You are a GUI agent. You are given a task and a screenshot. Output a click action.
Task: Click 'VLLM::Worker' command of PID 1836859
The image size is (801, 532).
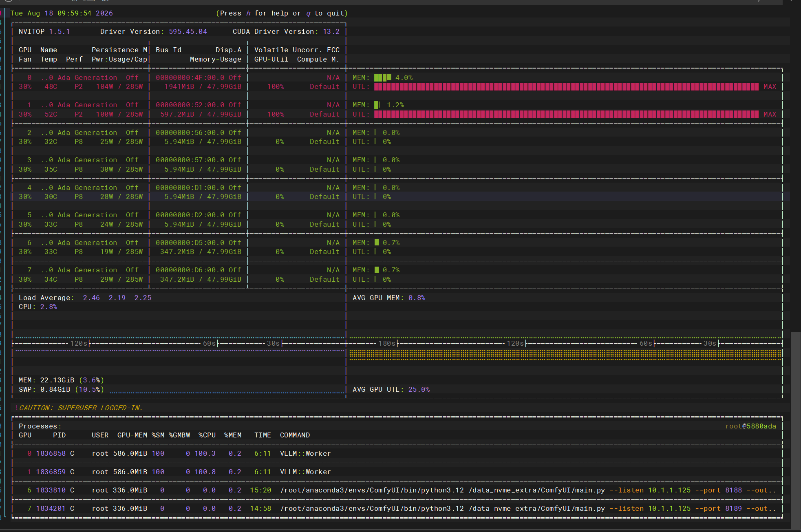pos(306,472)
